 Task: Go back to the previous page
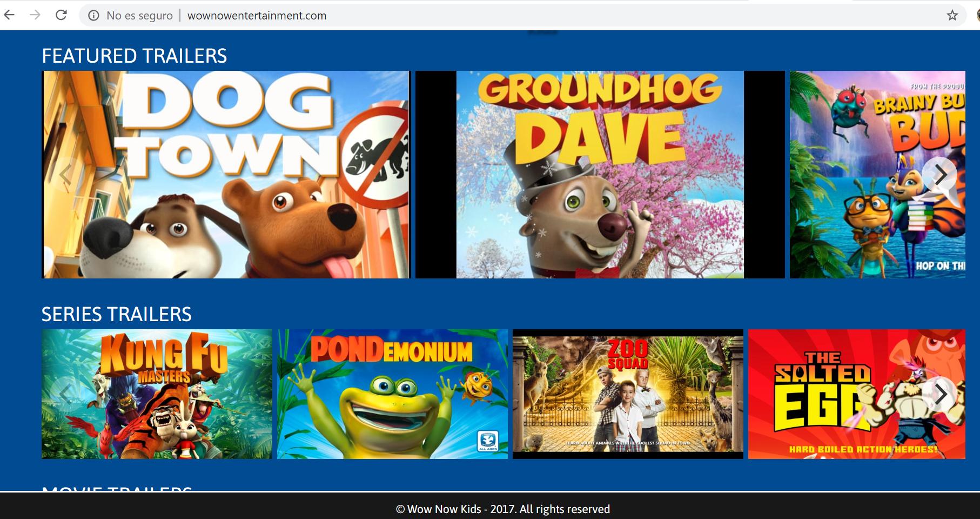(x=9, y=15)
